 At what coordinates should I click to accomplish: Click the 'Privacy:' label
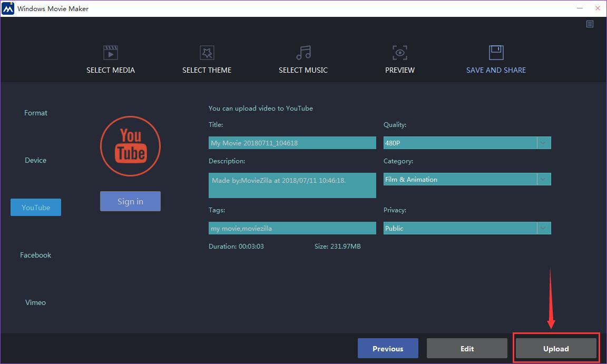(395, 210)
